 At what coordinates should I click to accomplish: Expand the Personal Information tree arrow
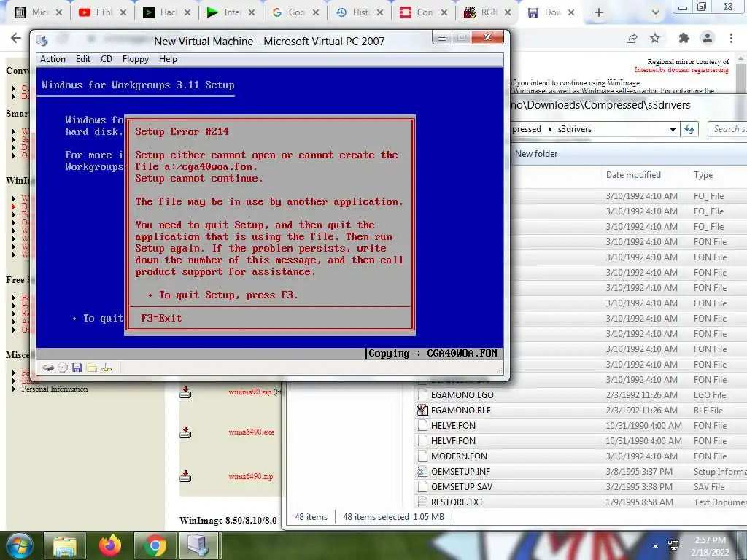point(13,389)
